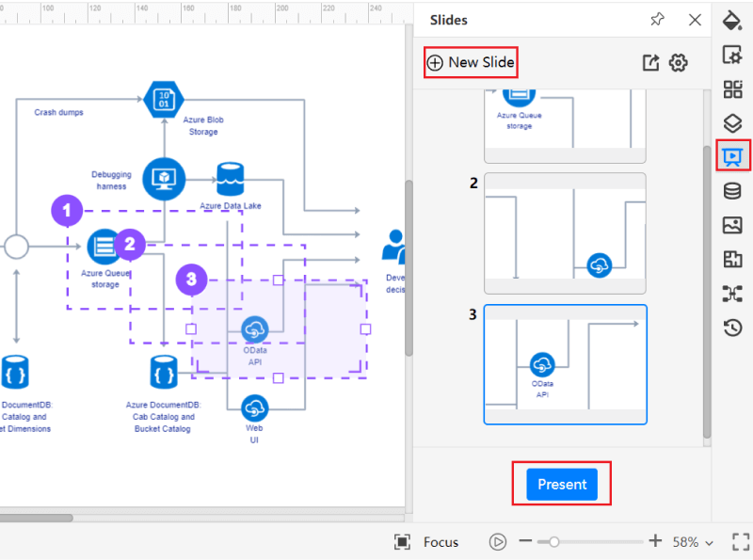The width and height of the screenshot is (753, 560).
Task: Click the Debugging harness label
Action: [x=111, y=180]
